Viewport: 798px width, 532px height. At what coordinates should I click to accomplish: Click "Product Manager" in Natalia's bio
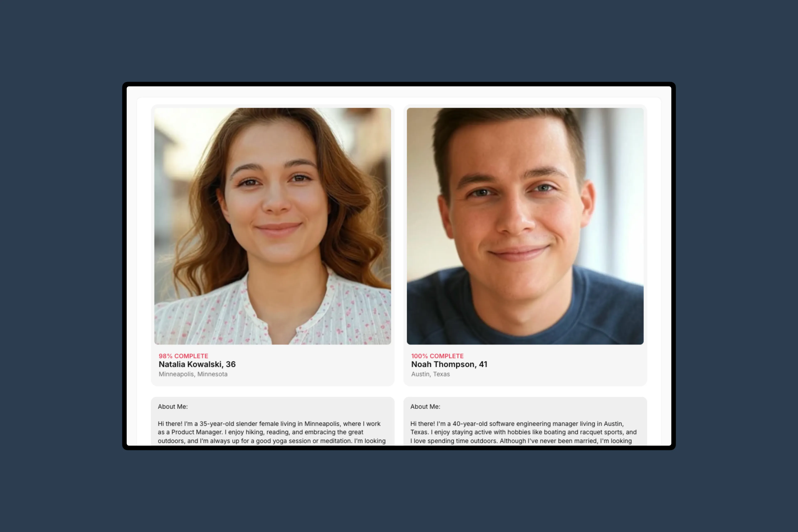pyautogui.click(x=197, y=432)
